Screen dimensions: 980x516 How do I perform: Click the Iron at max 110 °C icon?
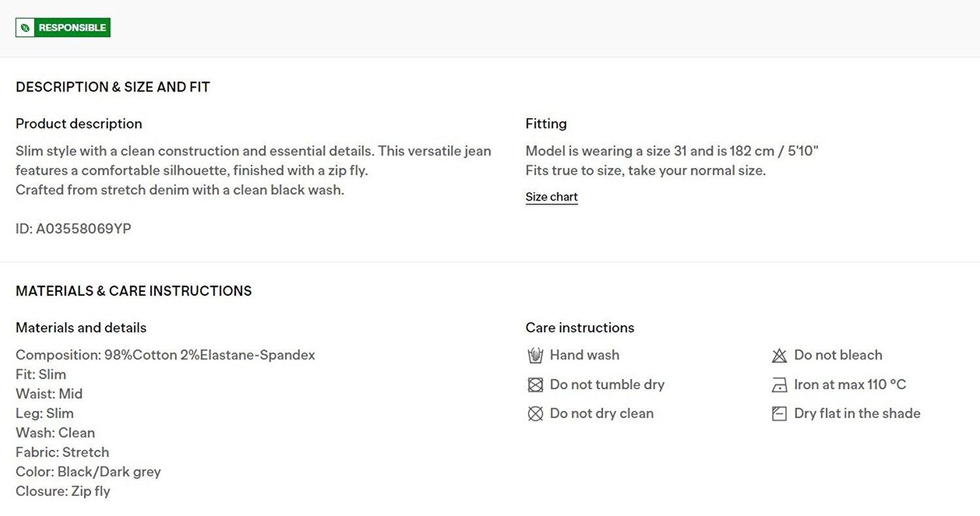pos(779,385)
